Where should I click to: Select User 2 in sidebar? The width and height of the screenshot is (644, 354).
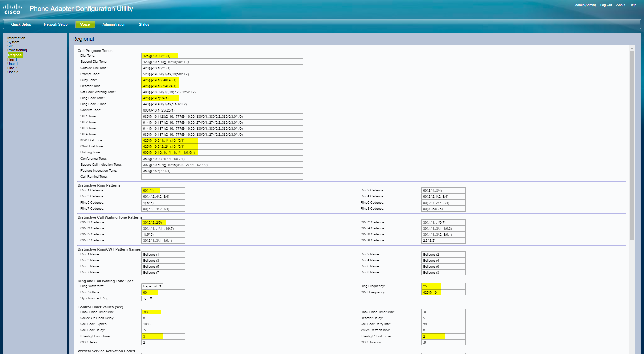tap(13, 72)
